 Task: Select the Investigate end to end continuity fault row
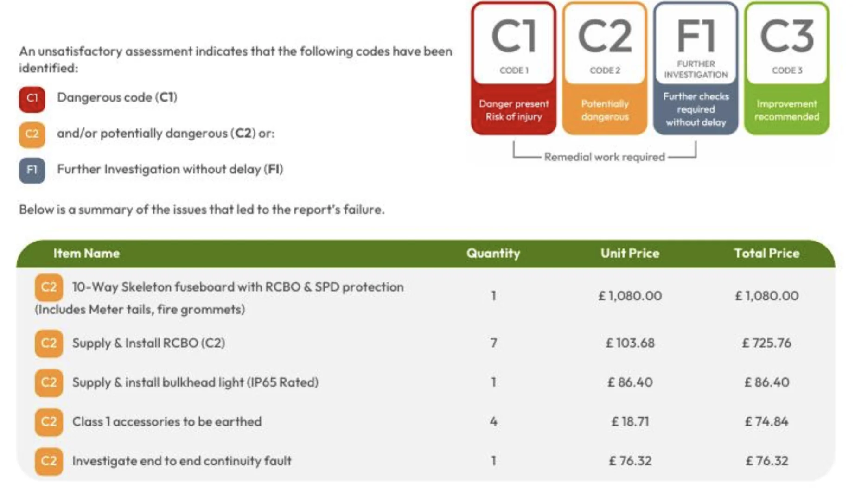pos(426,461)
